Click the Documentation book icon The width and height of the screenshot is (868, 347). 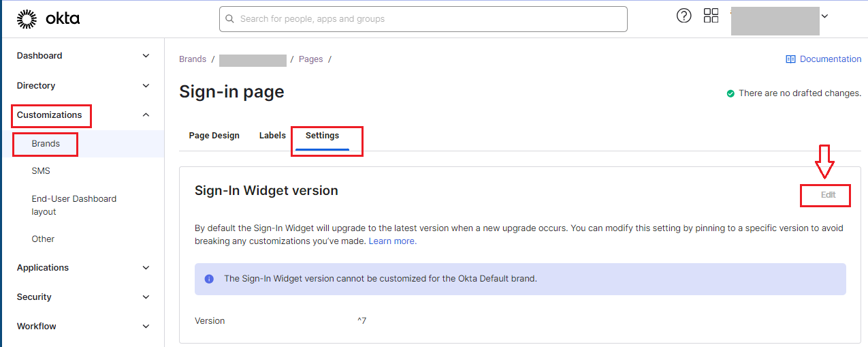pyautogui.click(x=790, y=59)
